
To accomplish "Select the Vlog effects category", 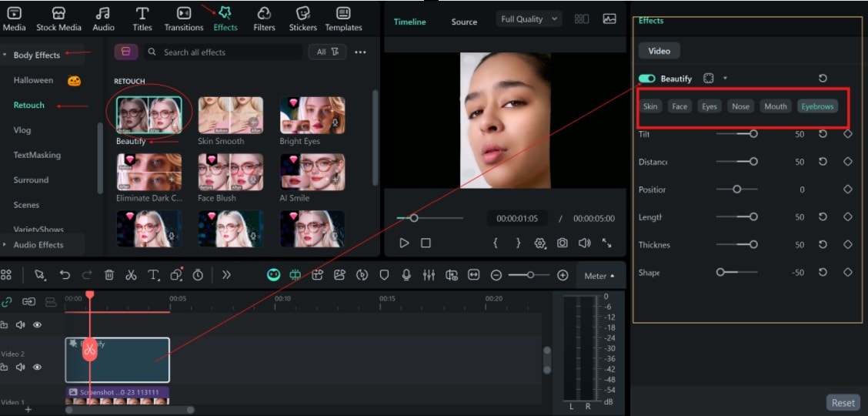I will click(x=22, y=130).
